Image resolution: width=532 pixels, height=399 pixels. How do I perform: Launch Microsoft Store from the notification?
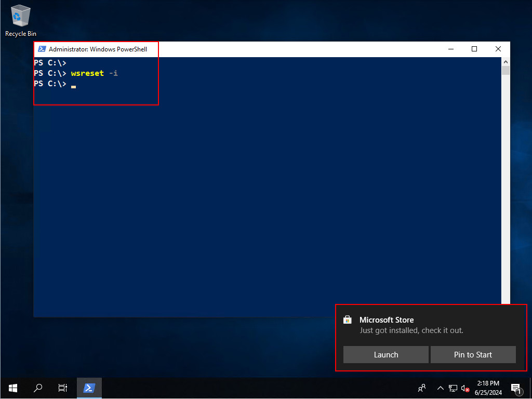point(386,354)
